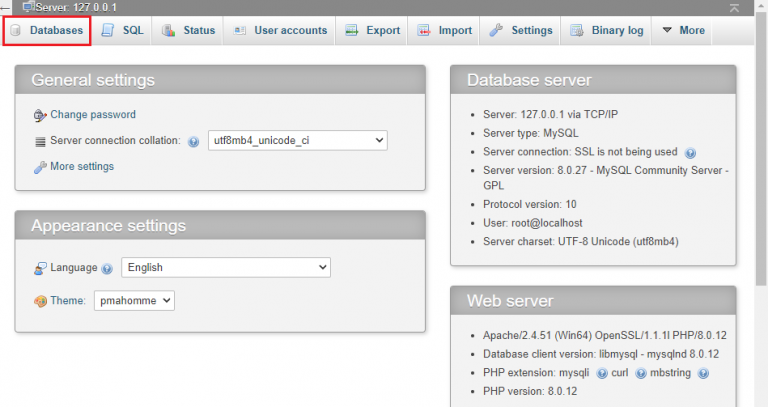
Task: Click the SSL is not being used help icon
Action: (x=690, y=153)
